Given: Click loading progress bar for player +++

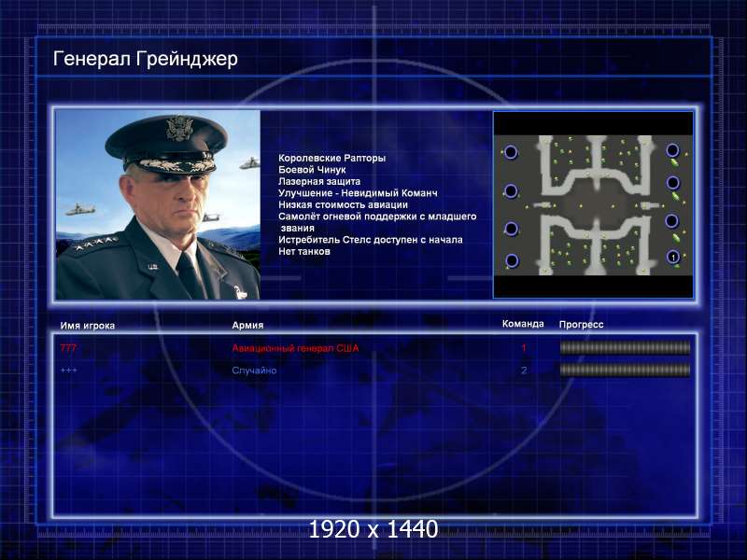Looking at the screenshot, I should pyautogui.click(x=625, y=370).
